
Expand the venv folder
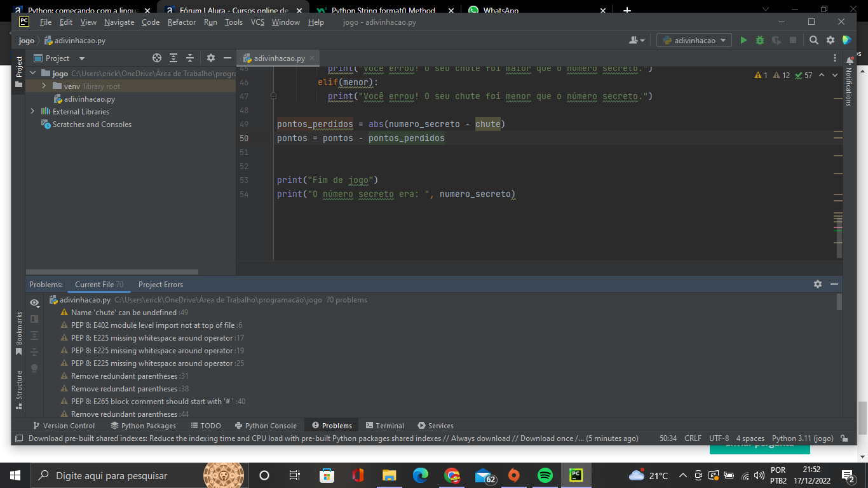(x=44, y=86)
